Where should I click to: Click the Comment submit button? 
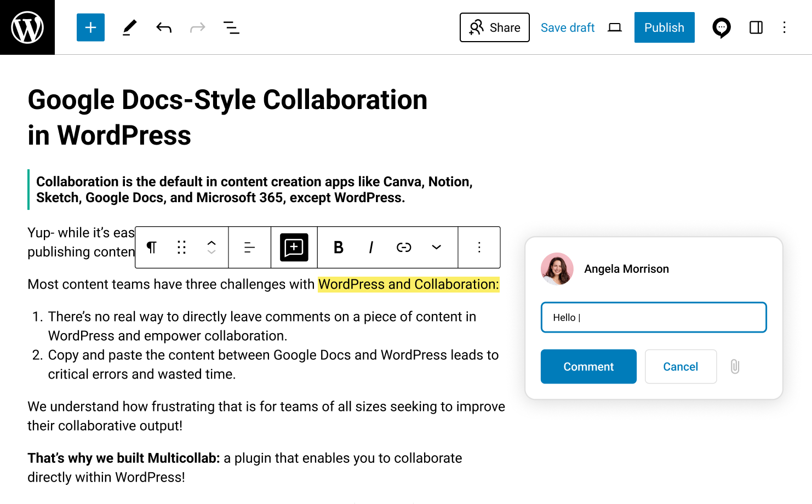[x=588, y=366]
